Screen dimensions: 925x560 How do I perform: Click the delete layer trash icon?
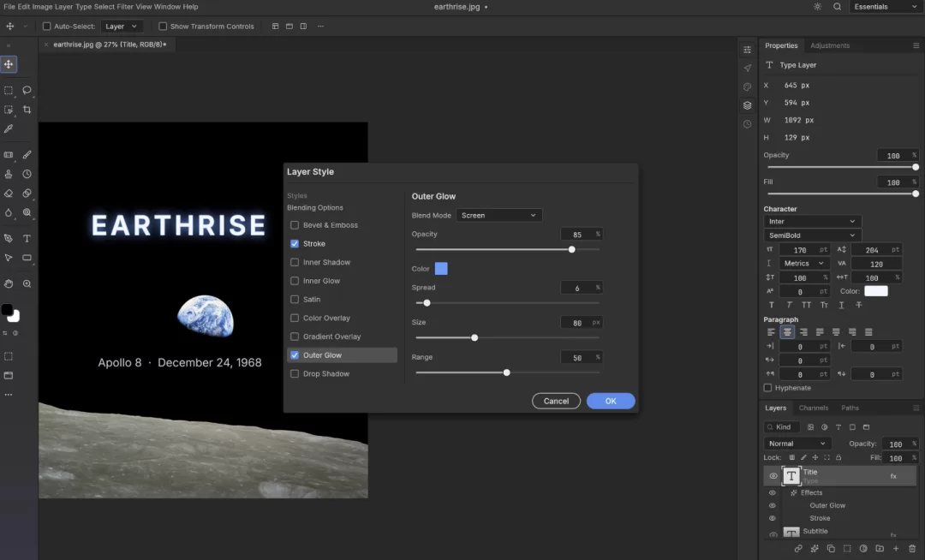(912, 548)
